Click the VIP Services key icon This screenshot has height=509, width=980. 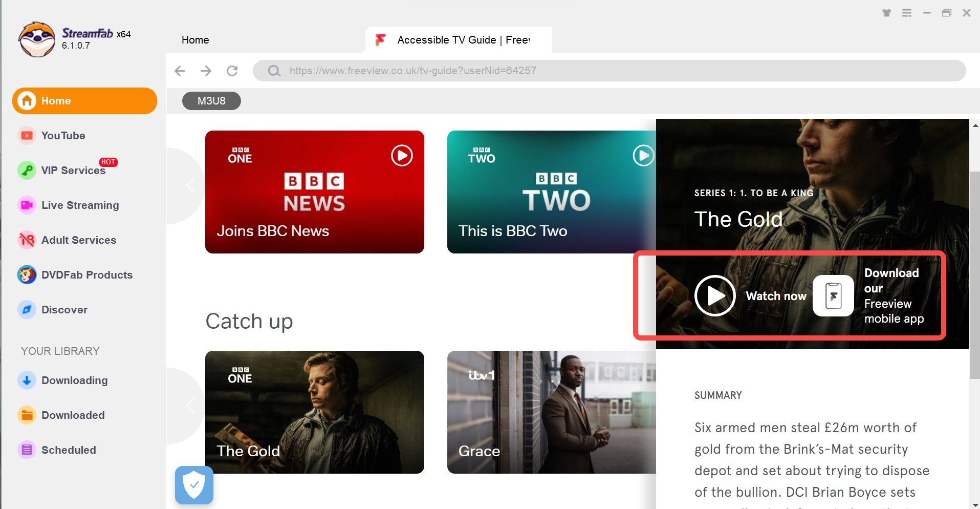coord(27,171)
